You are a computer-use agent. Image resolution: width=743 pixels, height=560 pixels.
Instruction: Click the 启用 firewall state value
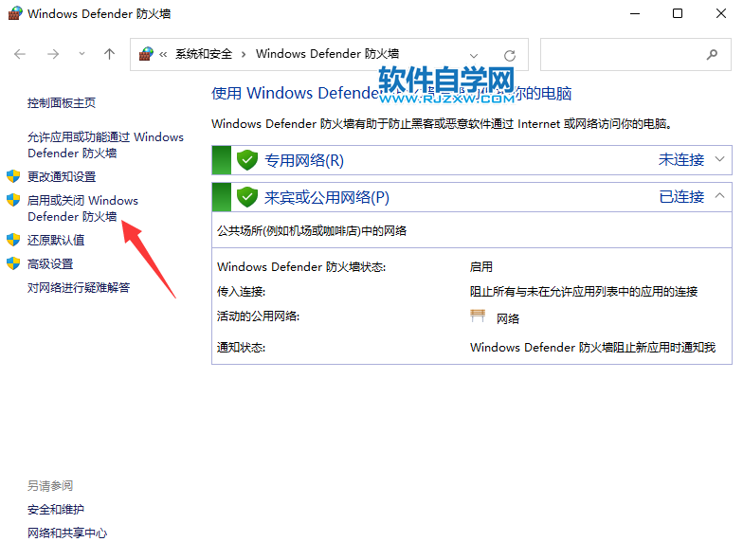point(481,267)
